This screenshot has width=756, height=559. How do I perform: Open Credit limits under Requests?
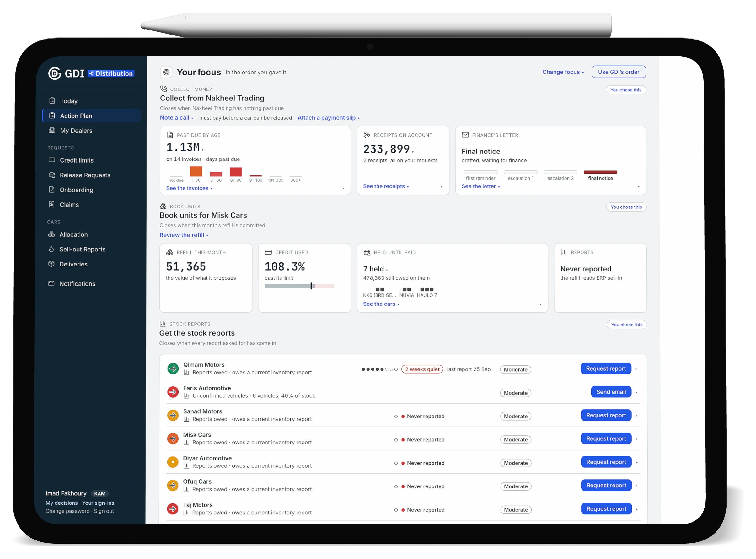[91, 160]
